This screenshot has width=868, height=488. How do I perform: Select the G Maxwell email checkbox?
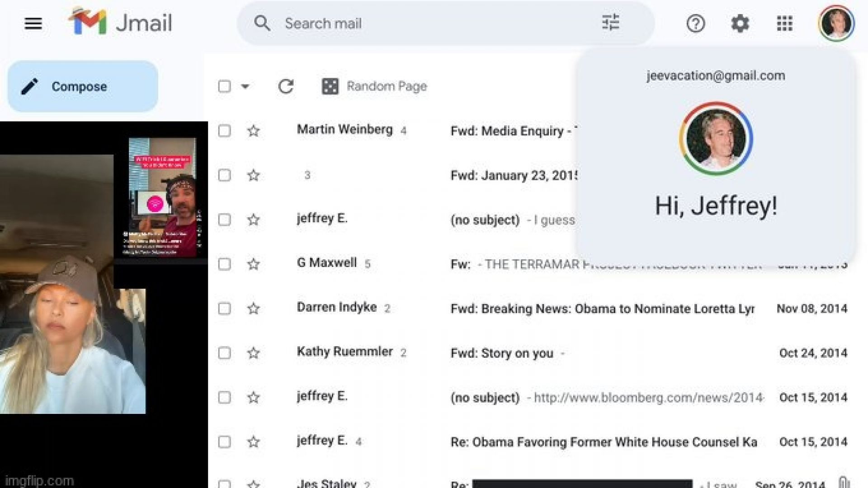224,264
